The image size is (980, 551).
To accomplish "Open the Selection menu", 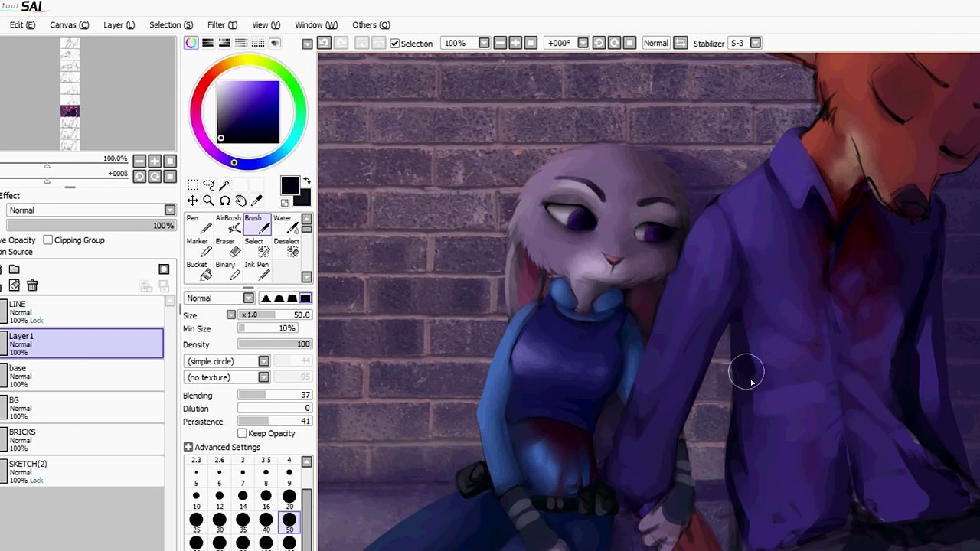I will click(171, 24).
